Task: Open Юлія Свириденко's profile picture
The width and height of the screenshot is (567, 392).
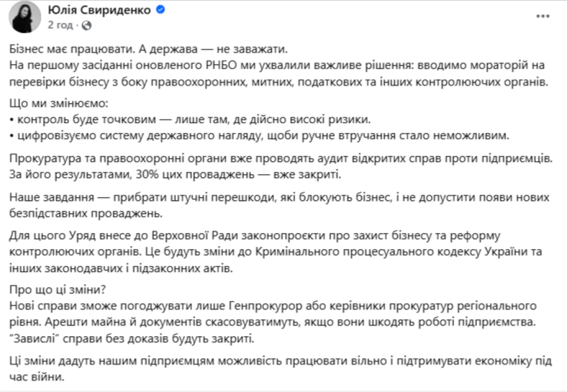Action: click(25, 17)
